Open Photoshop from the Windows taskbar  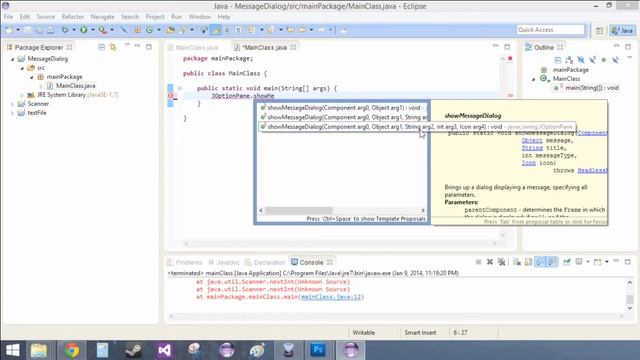coord(318,350)
